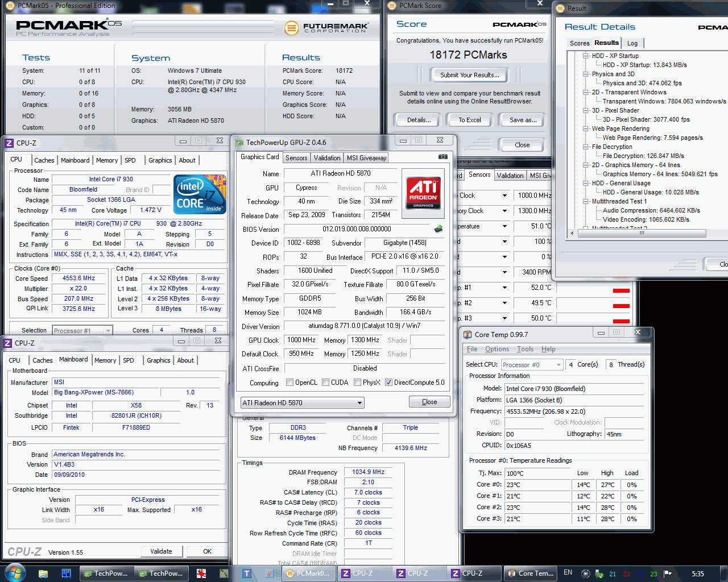Click the GPU-Z BIOS Version field
728x582 pixels.
tap(356, 229)
